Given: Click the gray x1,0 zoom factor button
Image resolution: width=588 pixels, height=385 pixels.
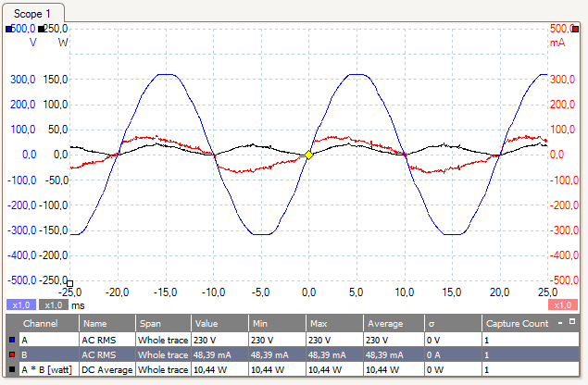Looking at the screenshot, I should [53, 304].
